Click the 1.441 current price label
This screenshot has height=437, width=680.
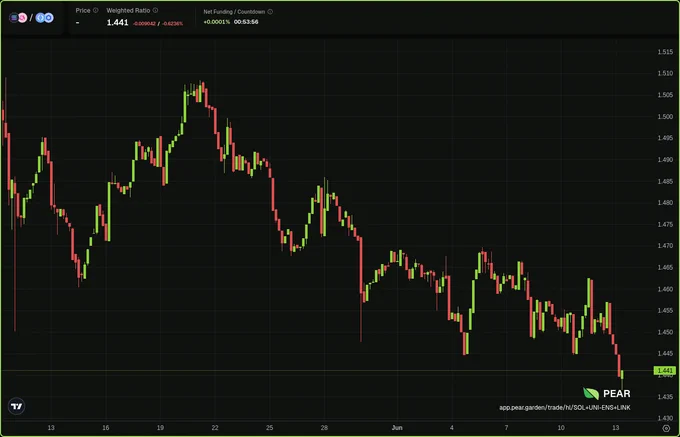[665, 371]
